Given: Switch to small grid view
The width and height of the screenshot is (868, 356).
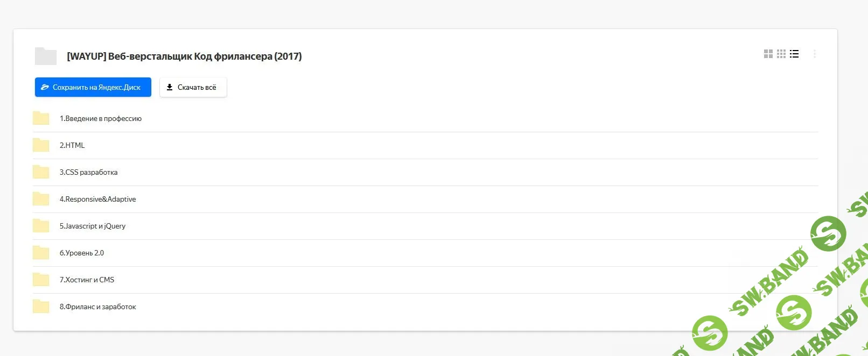Looking at the screenshot, I should coord(781,54).
